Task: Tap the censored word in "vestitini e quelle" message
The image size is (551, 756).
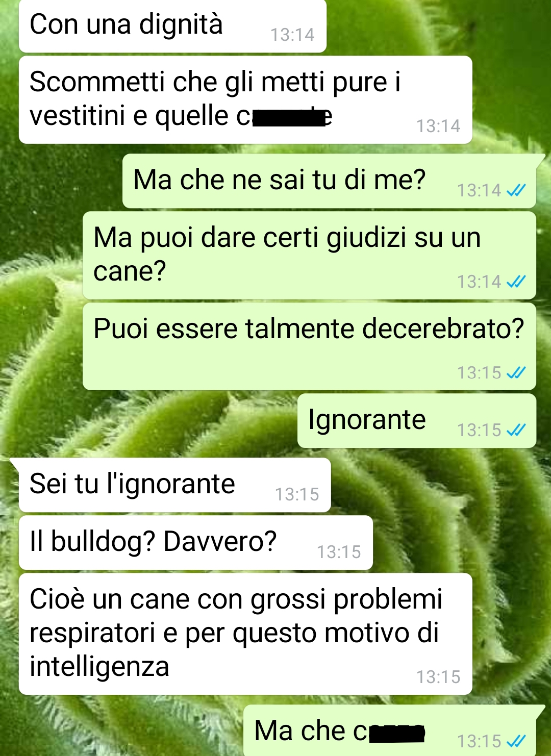Action: click(284, 117)
